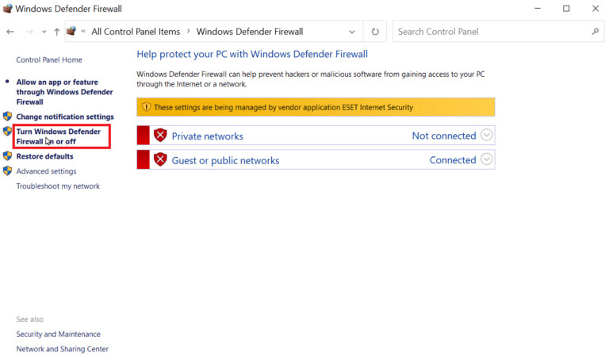This screenshot has width=609, height=364.
Task: Expand the Guest or public networks section
Action: pos(486,159)
